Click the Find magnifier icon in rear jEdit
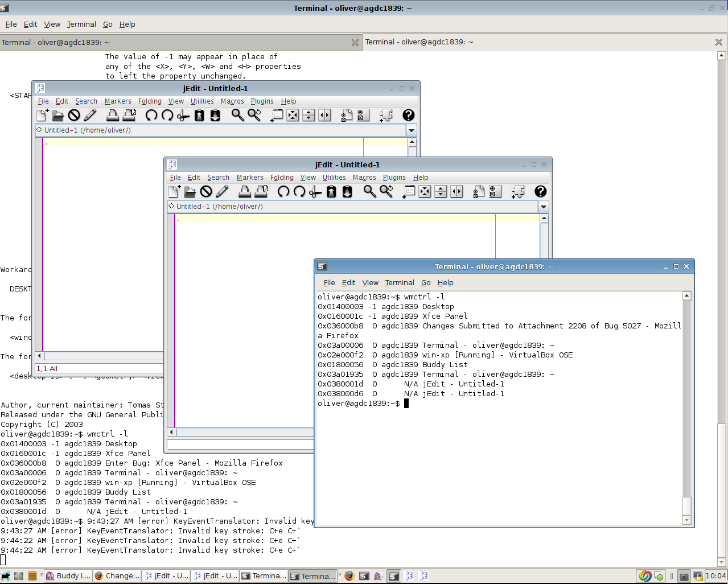 click(x=237, y=116)
